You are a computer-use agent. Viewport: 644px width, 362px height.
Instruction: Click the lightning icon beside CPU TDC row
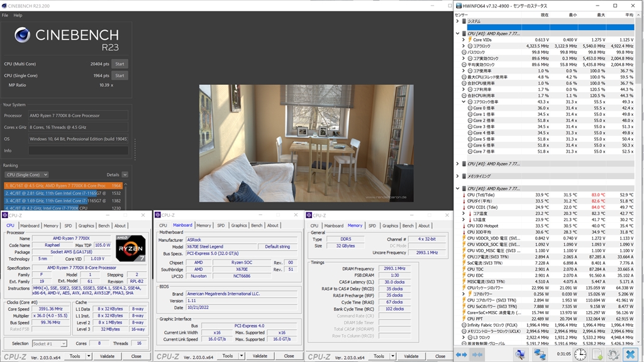click(x=464, y=269)
